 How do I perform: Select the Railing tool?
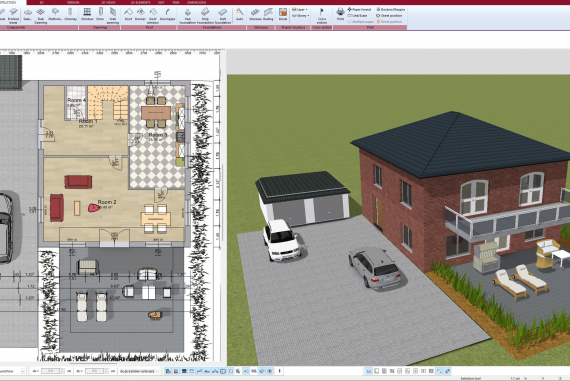[x=268, y=14]
